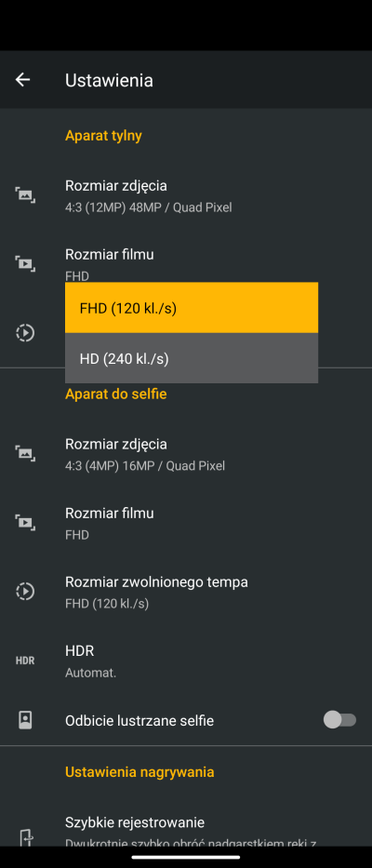The width and height of the screenshot is (372, 868).
Task: Tap the back arrow icon
Action: coord(22,80)
